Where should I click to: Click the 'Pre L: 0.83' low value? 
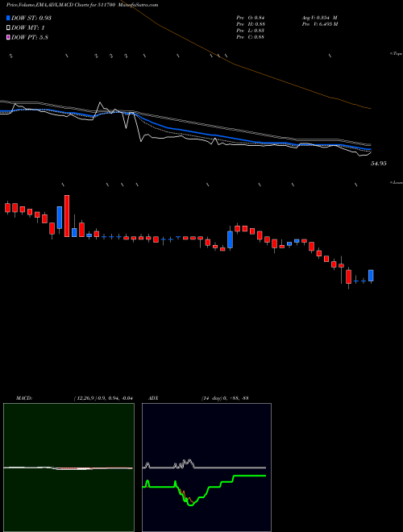(251, 31)
